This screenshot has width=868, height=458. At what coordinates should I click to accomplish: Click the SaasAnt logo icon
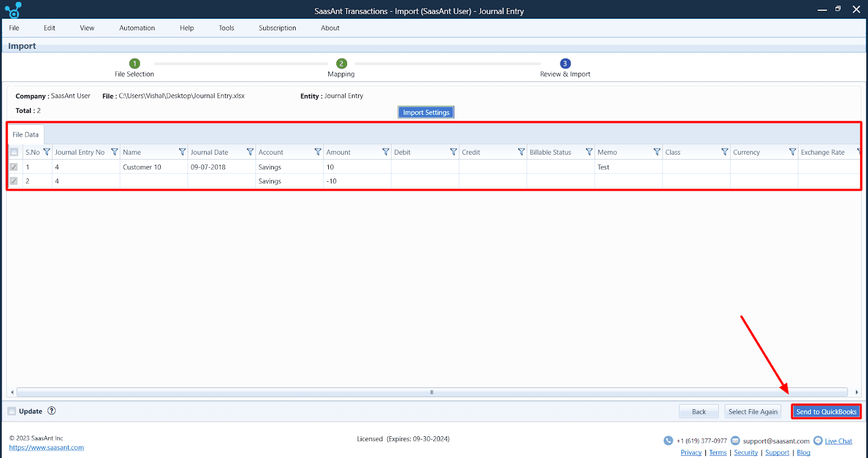click(13, 10)
